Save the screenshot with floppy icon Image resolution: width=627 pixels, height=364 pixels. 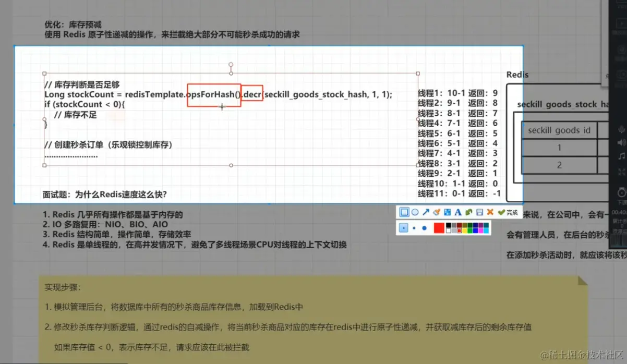coord(479,212)
